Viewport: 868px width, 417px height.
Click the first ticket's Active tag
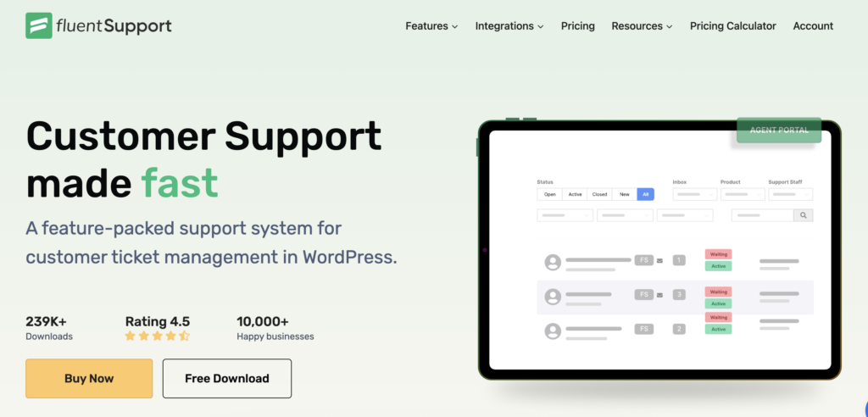pos(719,266)
